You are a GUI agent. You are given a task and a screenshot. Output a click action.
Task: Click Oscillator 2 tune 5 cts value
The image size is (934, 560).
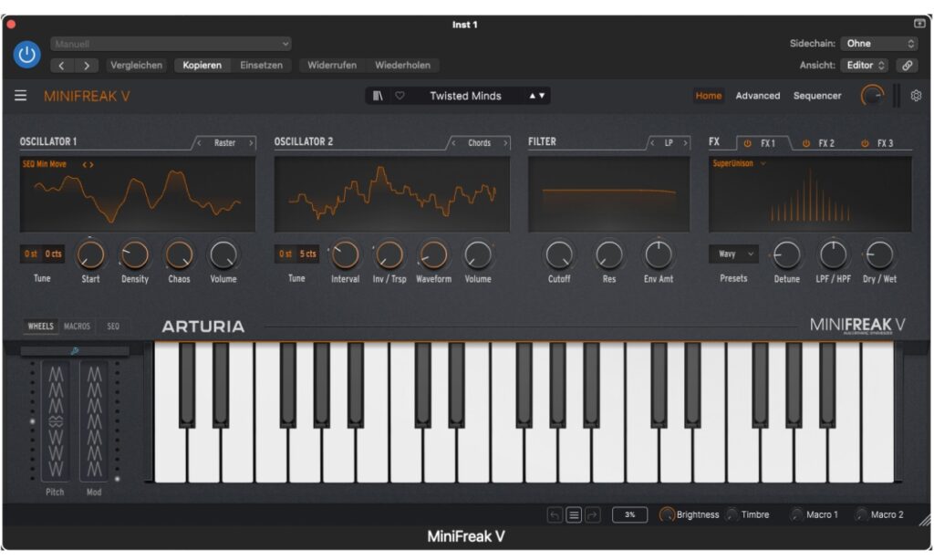click(x=307, y=254)
